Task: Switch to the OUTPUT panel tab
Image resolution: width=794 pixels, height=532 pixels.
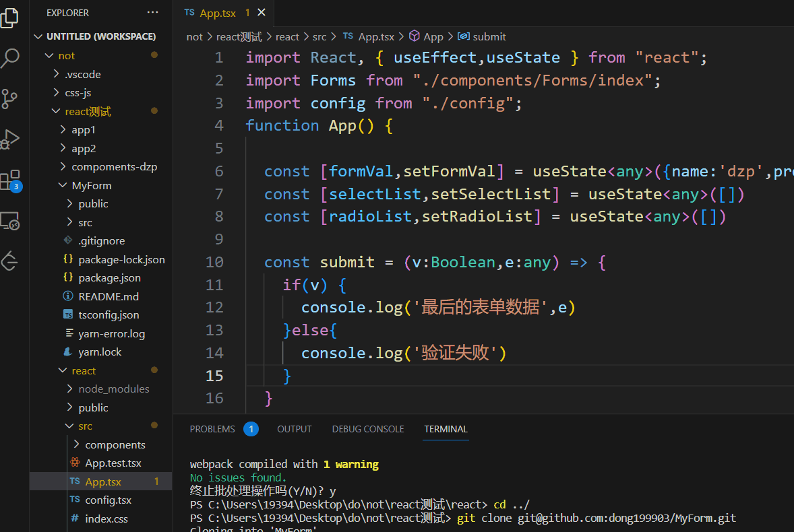Action: (294, 429)
